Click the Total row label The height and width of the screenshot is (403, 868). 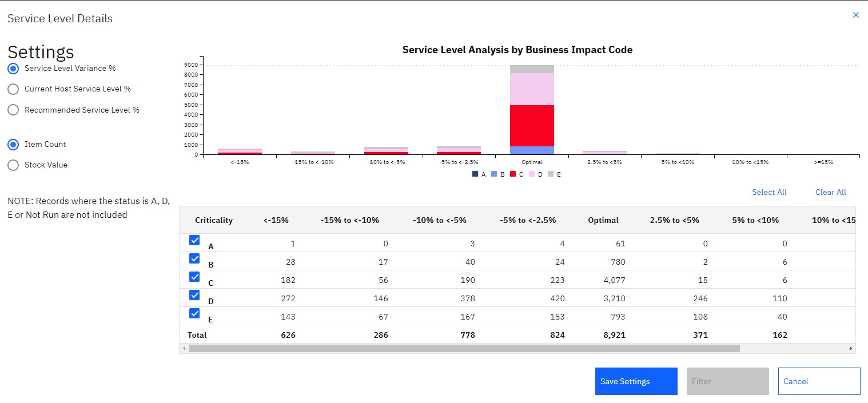pyautogui.click(x=197, y=335)
